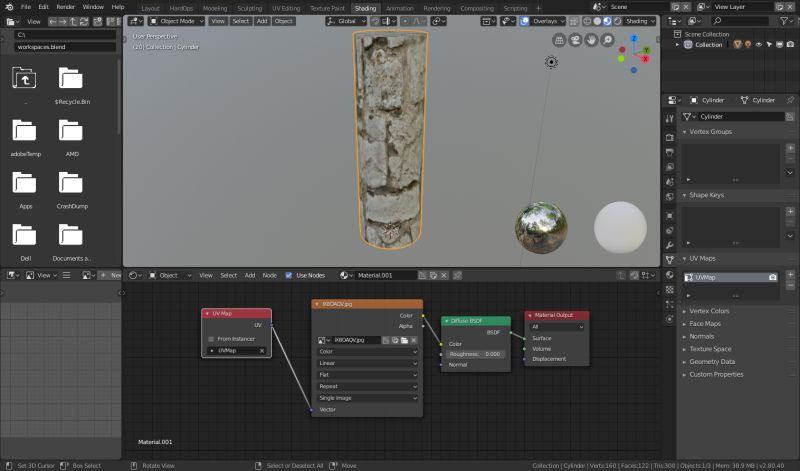The height and width of the screenshot is (471, 800).
Task: Add a shape key with plus button
Action: (790, 211)
